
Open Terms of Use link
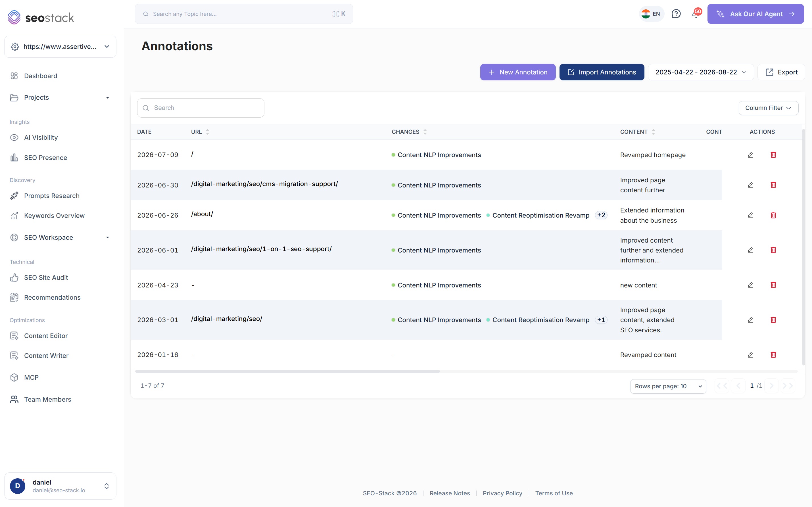[x=554, y=493]
